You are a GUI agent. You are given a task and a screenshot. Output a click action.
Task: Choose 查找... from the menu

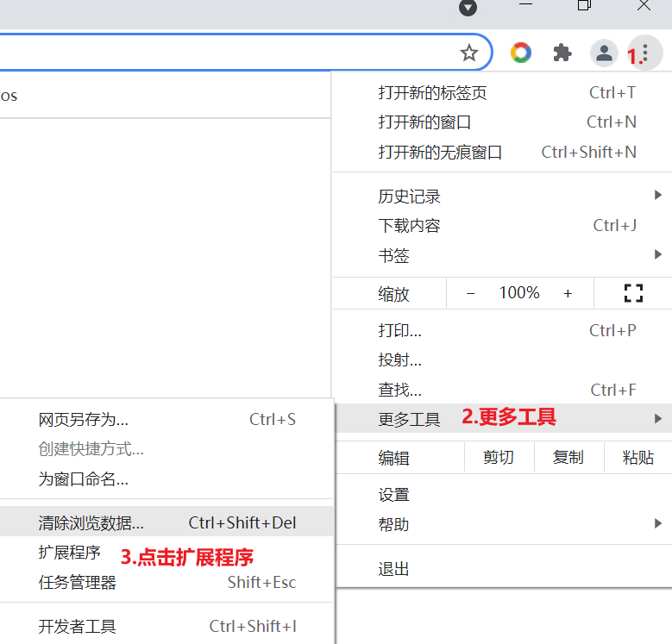point(502,390)
